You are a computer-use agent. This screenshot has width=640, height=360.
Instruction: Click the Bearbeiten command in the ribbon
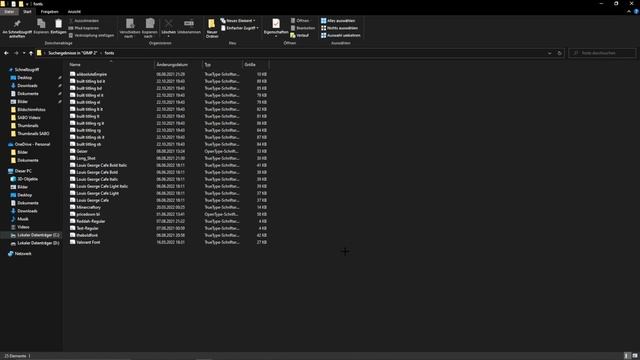[x=302, y=28]
